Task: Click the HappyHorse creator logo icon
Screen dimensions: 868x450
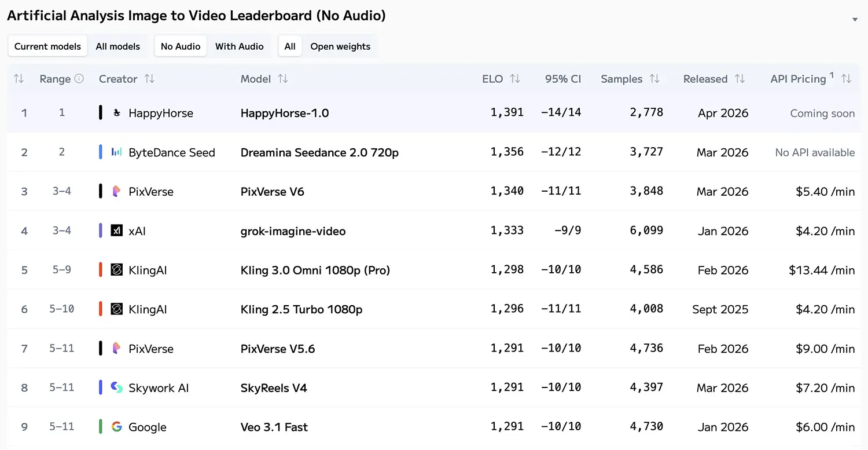Action: (117, 113)
